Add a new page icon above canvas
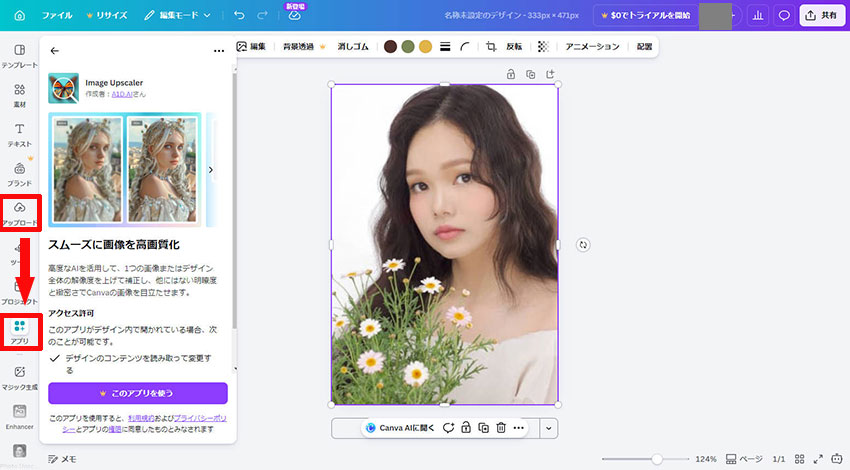The width and height of the screenshot is (850, 470). tap(550, 74)
